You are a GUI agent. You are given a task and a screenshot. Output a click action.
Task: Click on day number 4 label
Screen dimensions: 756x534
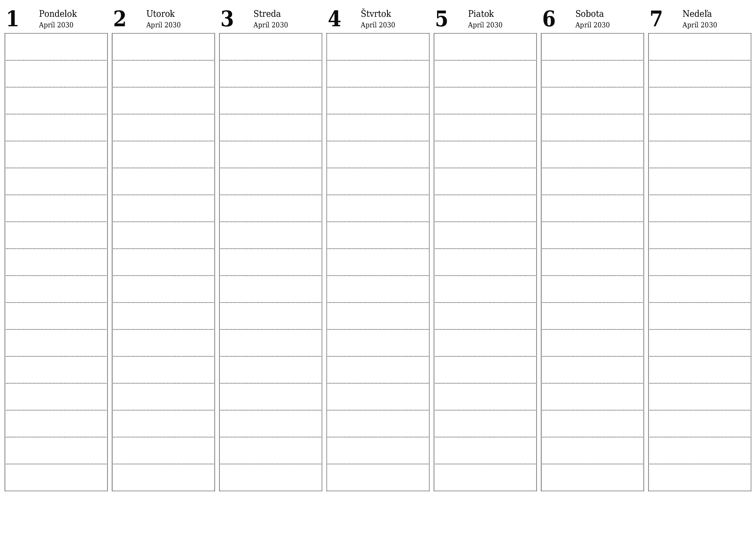[336, 17]
